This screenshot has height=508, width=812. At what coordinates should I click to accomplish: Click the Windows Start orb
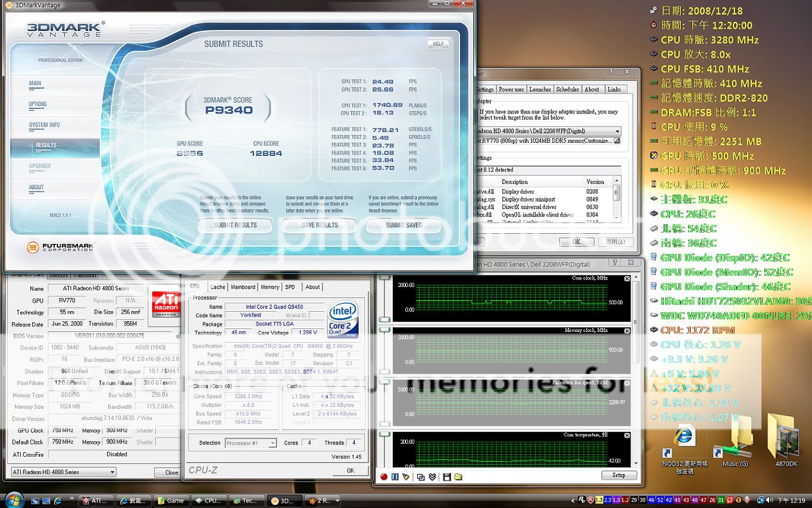coord(13,500)
